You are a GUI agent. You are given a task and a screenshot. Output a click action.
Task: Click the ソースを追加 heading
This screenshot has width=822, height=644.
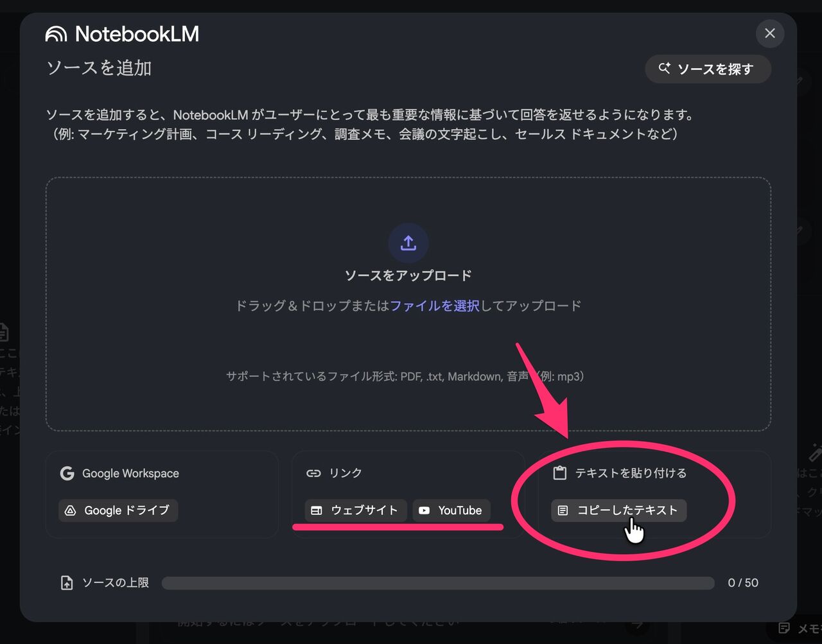(99, 68)
